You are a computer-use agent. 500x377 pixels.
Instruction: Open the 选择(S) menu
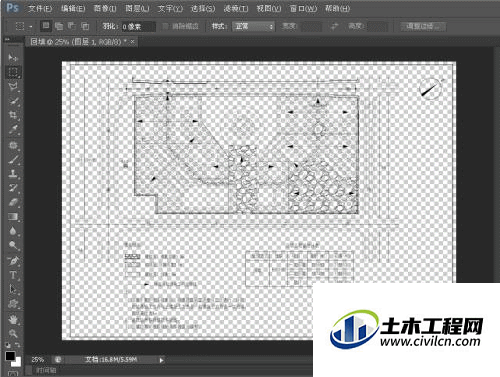pos(203,8)
